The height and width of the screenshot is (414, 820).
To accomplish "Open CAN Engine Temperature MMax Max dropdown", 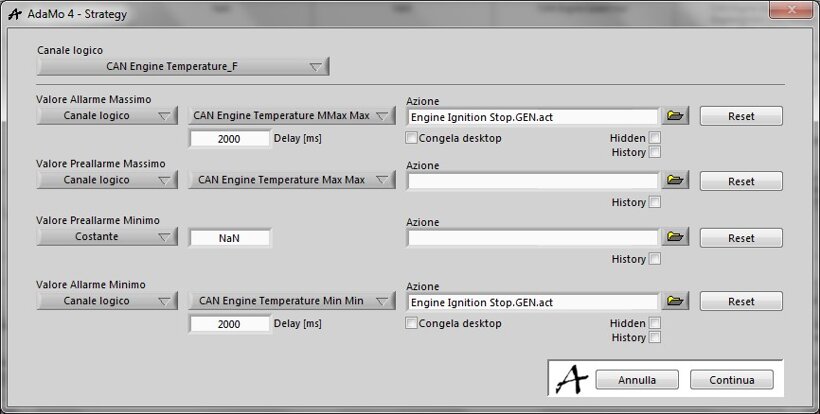I will coord(292,116).
